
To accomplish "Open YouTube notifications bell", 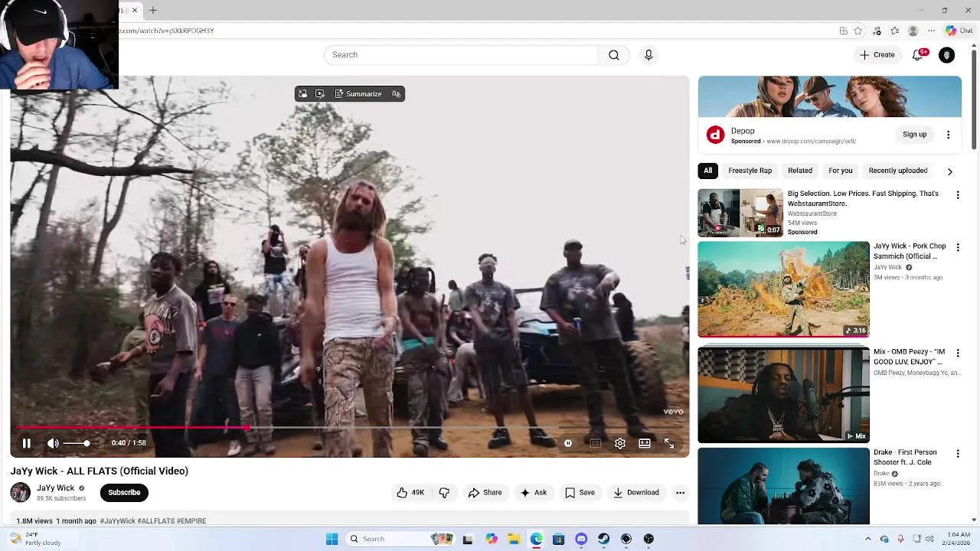I will [918, 55].
